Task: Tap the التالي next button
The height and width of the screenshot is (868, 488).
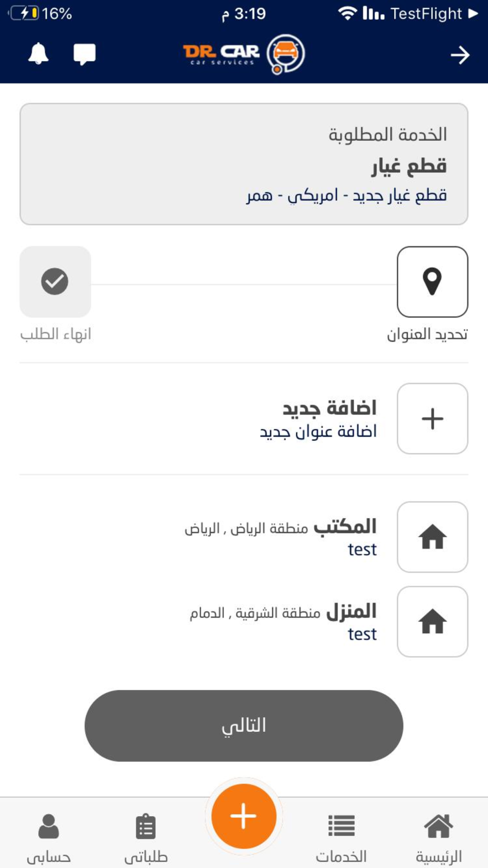Action: pos(244,725)
